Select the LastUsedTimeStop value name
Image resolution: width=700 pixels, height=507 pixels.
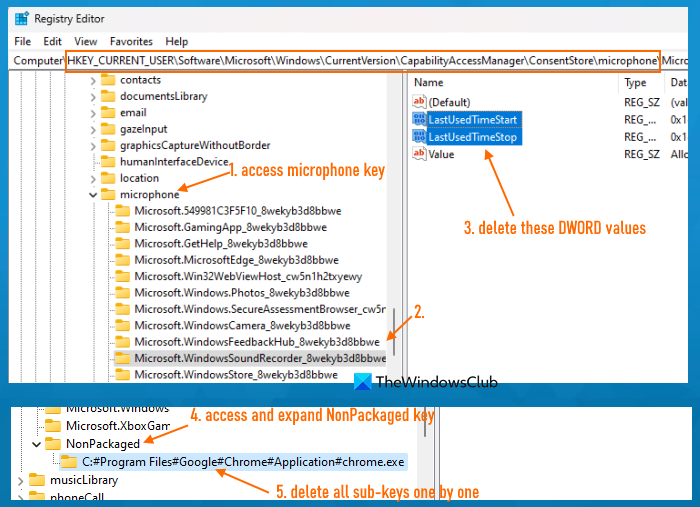(x=472, y=137)
